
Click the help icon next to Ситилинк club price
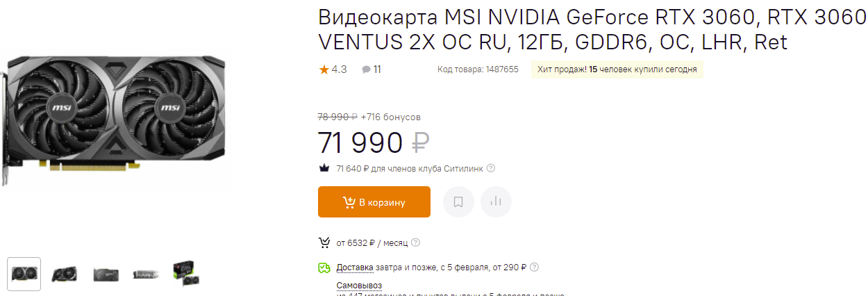(491, 168)
